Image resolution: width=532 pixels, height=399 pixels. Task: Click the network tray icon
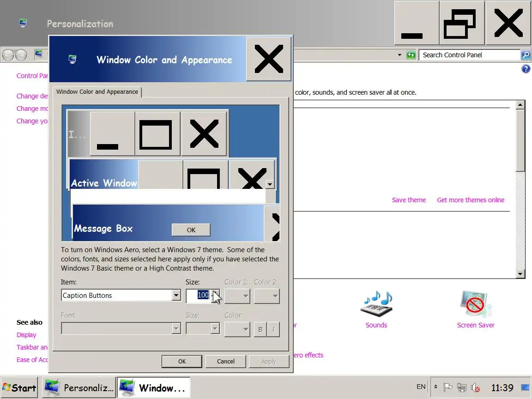point(461,387)
